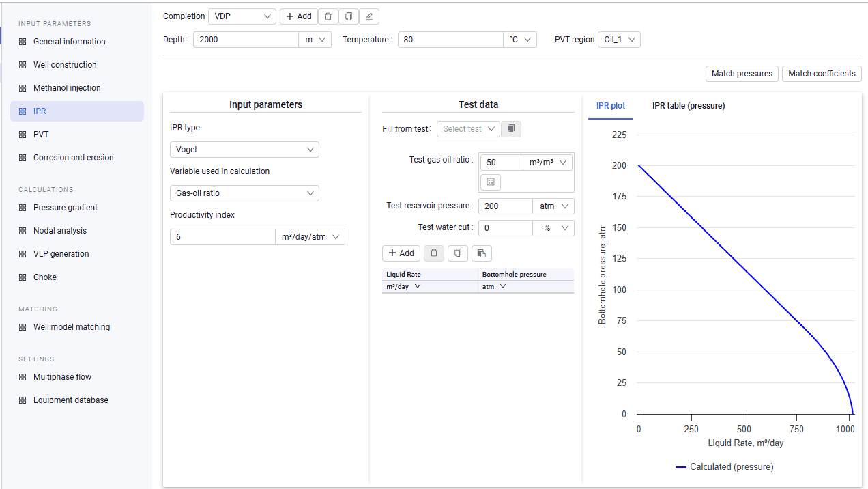Screen dimensions: 868x489
Task: Open the Completion dropdown showing VDP
Action: pyautogui.click(x=242, y=16)
